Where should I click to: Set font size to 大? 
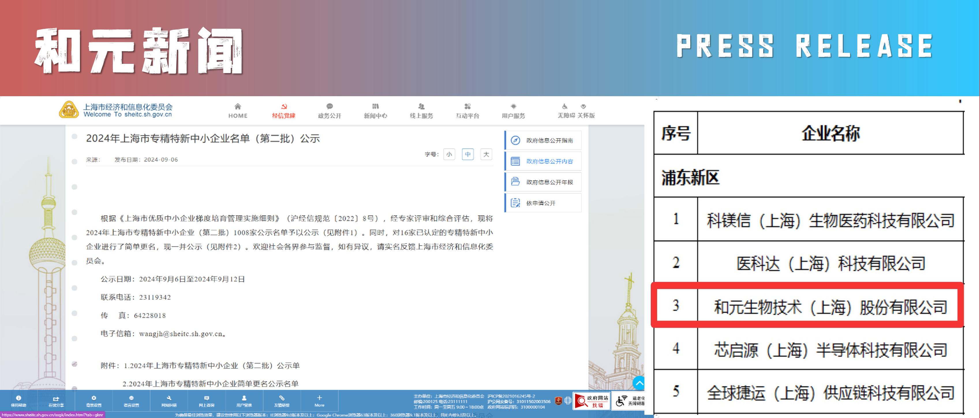(x=486, y=154)
